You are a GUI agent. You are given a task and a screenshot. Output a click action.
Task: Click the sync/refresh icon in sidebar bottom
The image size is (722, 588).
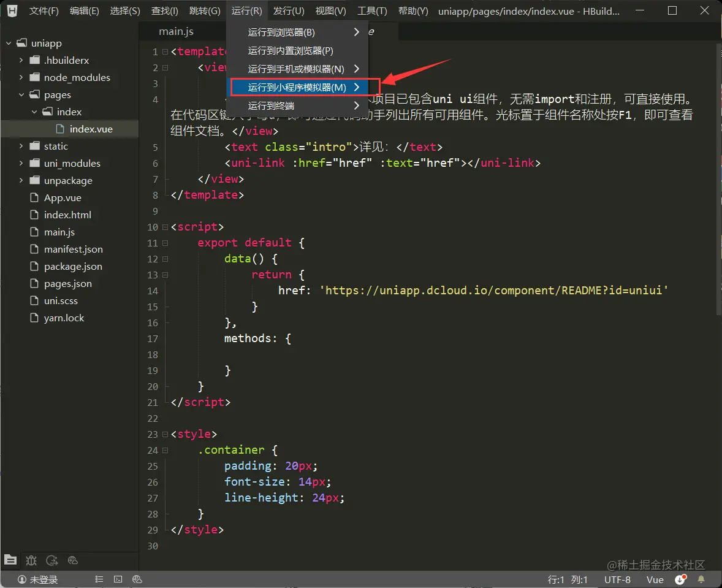point(52,560)
